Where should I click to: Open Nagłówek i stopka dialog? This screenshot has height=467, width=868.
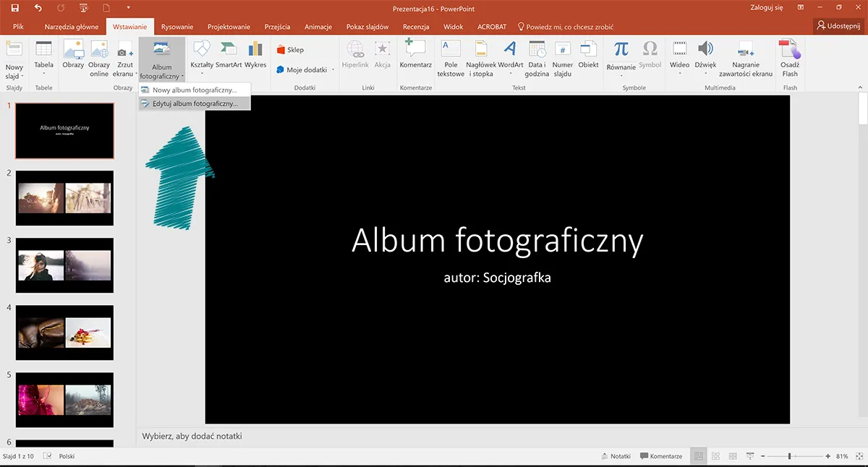tap(480, 56)
